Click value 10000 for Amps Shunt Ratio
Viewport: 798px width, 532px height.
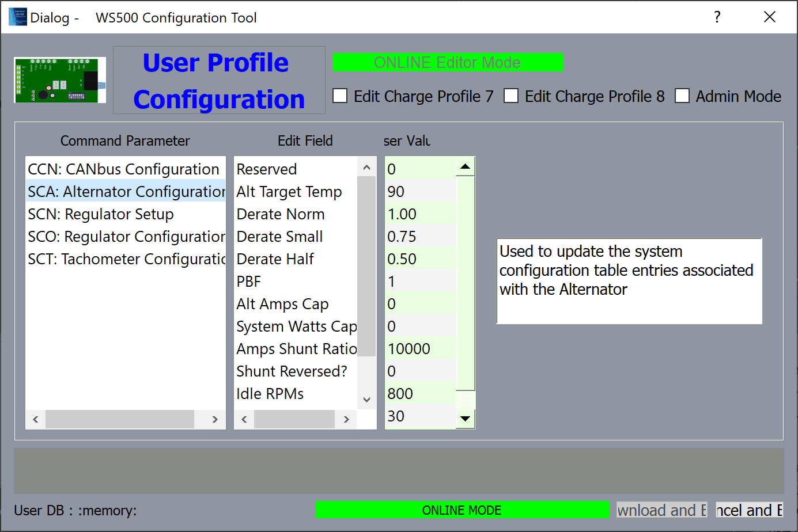(x=421, y=348)
